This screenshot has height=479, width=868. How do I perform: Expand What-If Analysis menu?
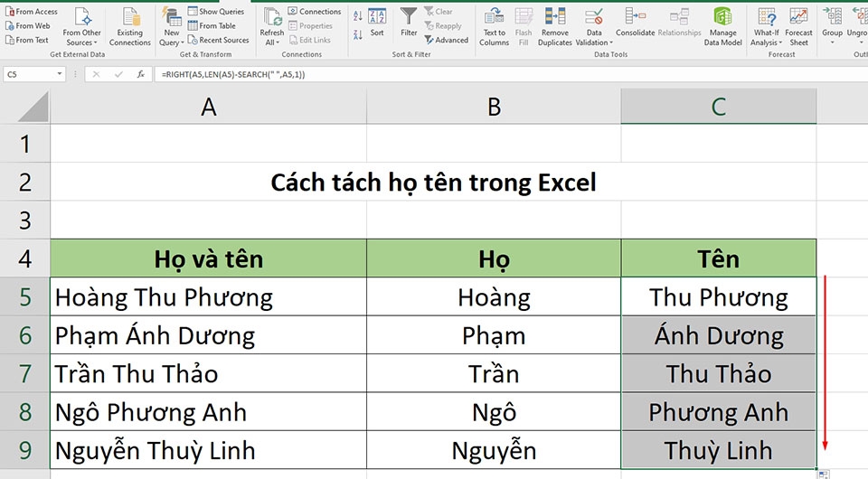point(766,26)
